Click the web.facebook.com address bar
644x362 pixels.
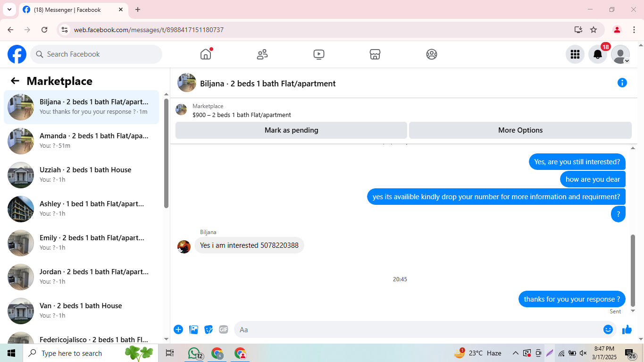[x=321, y=30]
